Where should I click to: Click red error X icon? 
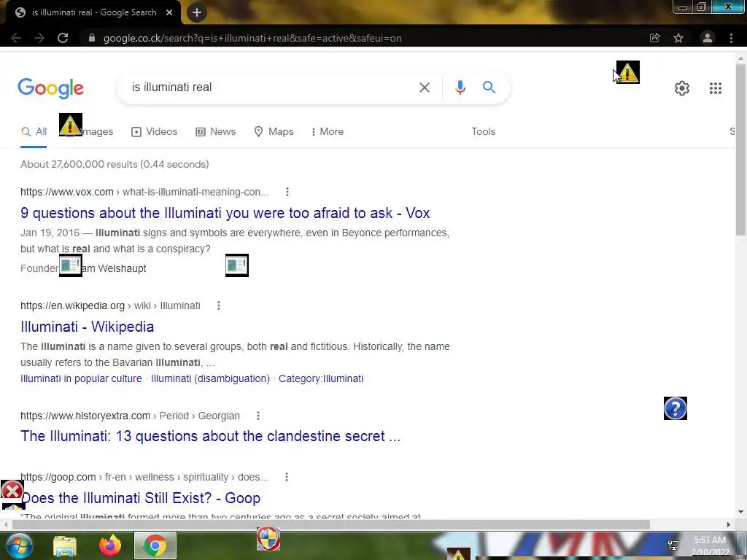[12, 491]
